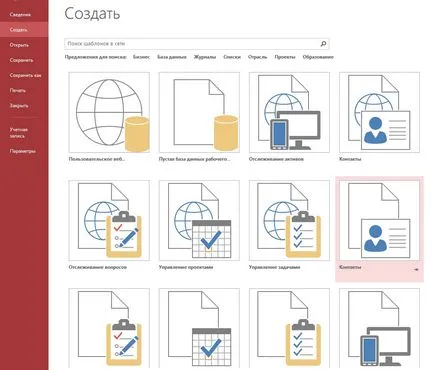
Task: Open Отслеживание вопросов web template thumbnail
Action: pos(109,220)
